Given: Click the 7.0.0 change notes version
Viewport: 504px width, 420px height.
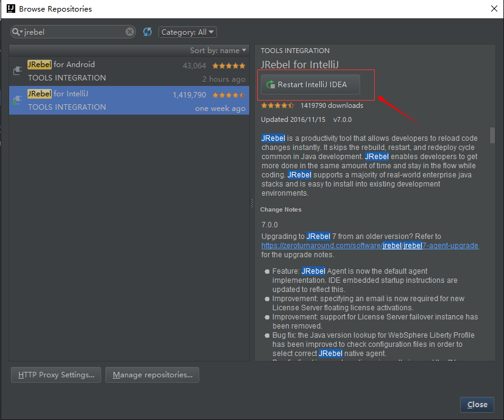Looking at the screenshot, I should pyautogui.click(x=269, y=225).
